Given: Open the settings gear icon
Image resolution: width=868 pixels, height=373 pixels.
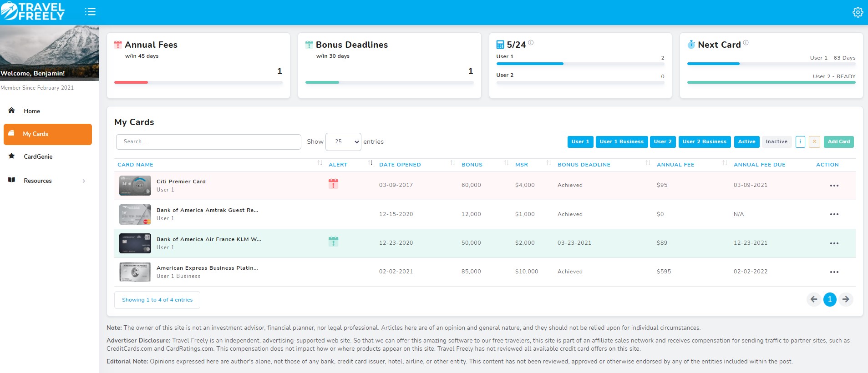Looking at the screenshot, I should click(858, 12).
